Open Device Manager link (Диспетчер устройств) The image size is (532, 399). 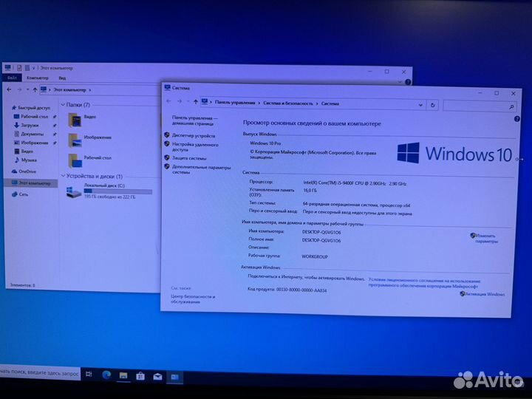[194, 136]
